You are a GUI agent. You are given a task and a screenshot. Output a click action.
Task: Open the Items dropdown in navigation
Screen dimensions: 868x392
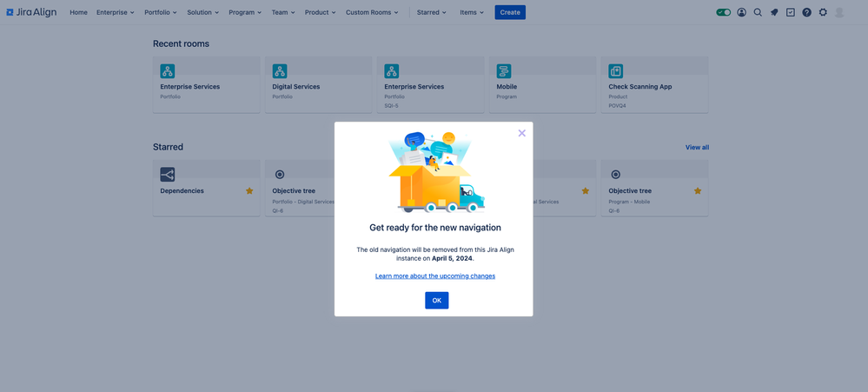472,12
